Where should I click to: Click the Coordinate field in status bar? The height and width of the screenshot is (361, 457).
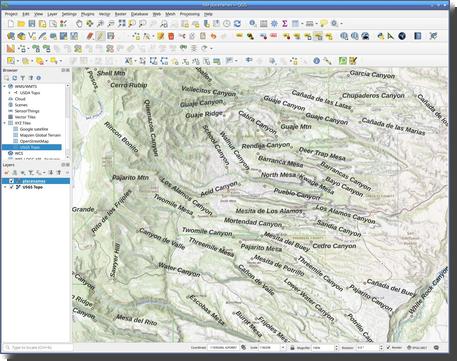click(223, 348)
